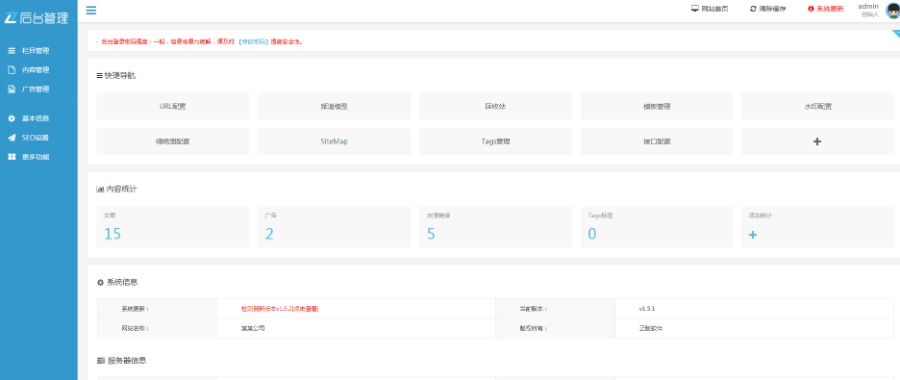Click the red 系统更新 link
This screenshot has width=900, height=380.
825,9
